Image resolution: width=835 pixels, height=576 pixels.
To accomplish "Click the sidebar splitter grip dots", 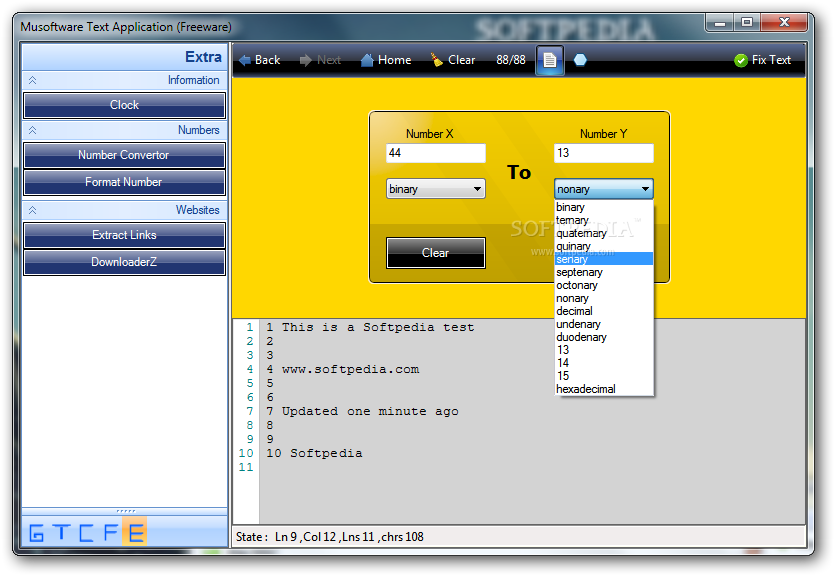I will [x=126, y=511].
